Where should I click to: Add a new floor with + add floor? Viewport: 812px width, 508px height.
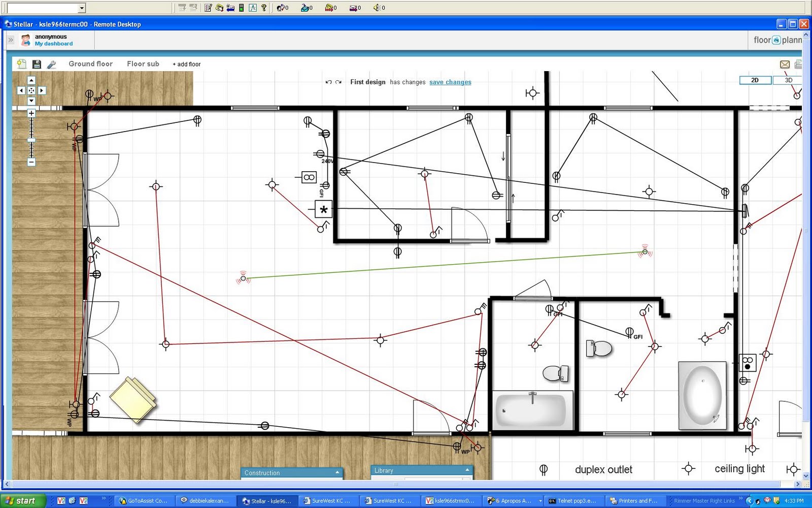186,64
